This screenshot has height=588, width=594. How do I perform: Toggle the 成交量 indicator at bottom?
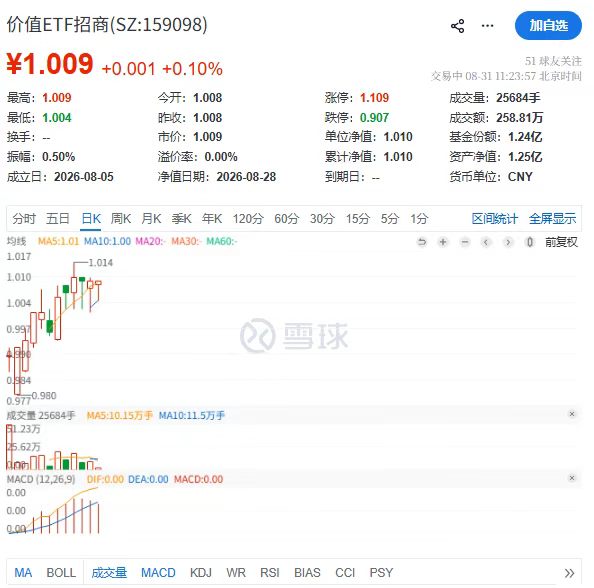(109, 572)
